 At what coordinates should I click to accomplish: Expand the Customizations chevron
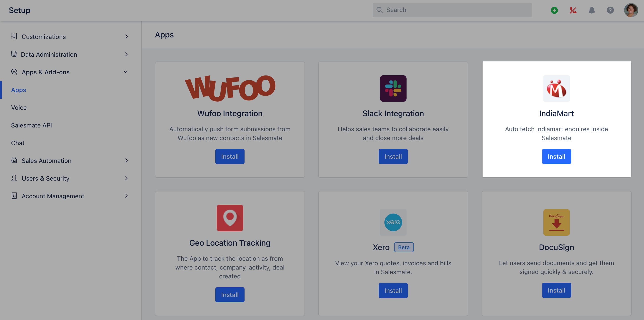[x=127, y=37]
